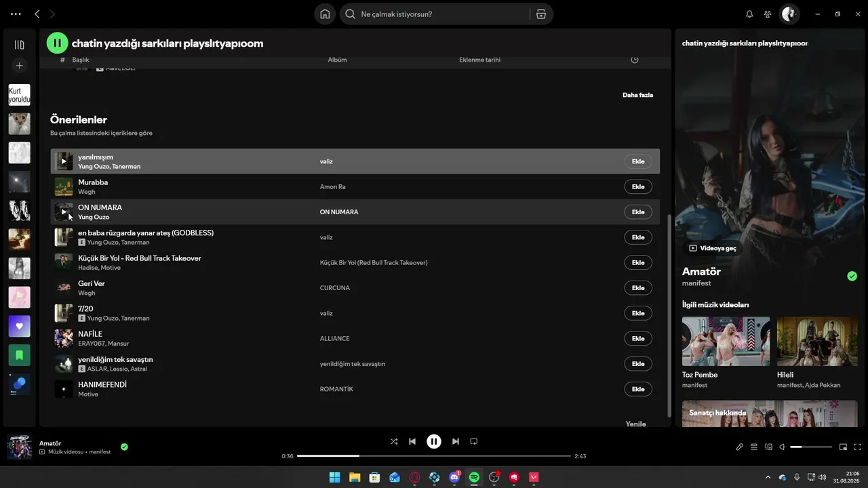
Task: Show lyrics with the microphone icon
Action: pyautogui.click(x=740, y=447)
